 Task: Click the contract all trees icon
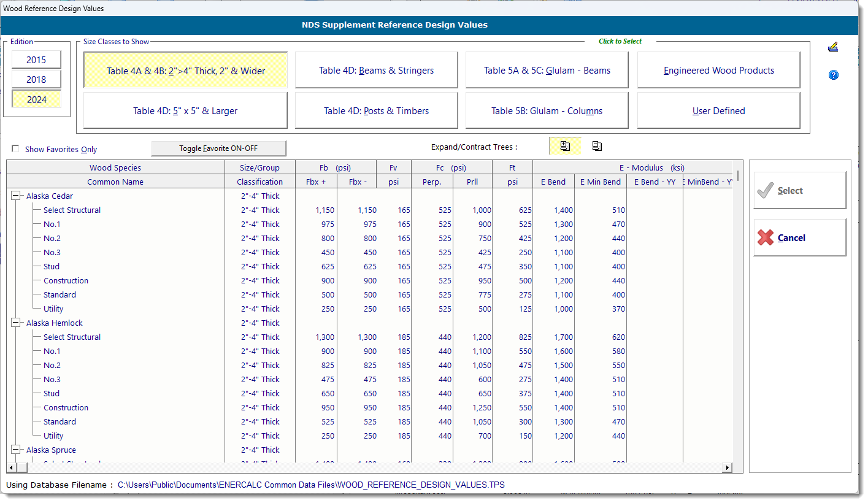click(597, 146)
